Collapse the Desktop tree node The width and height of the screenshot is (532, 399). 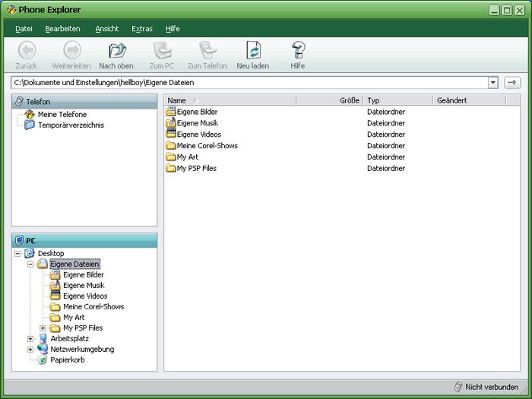pos(17,253)
